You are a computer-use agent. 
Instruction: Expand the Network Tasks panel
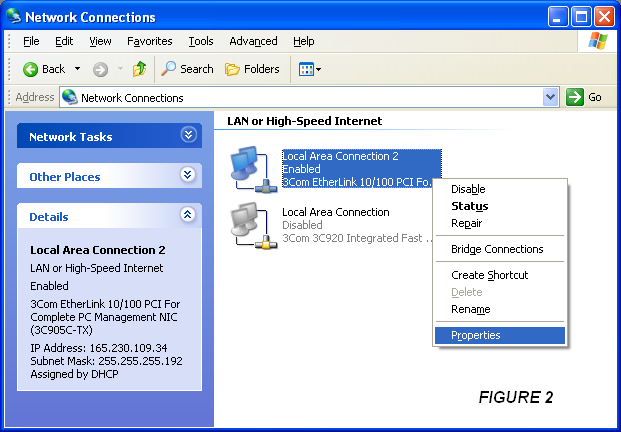point(188,135)
